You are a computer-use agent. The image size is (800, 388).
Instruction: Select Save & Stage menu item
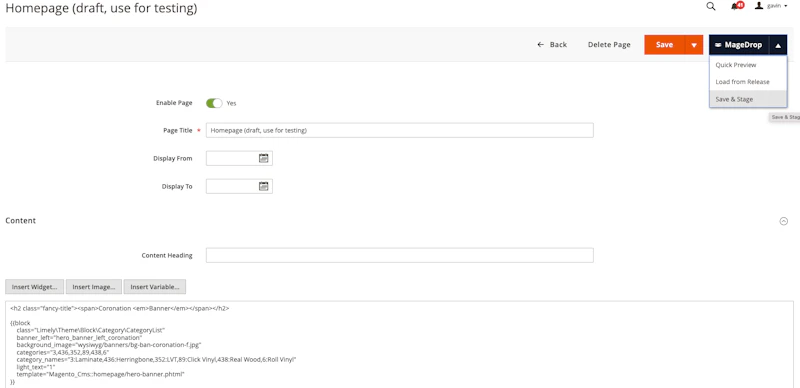(748, 99)
